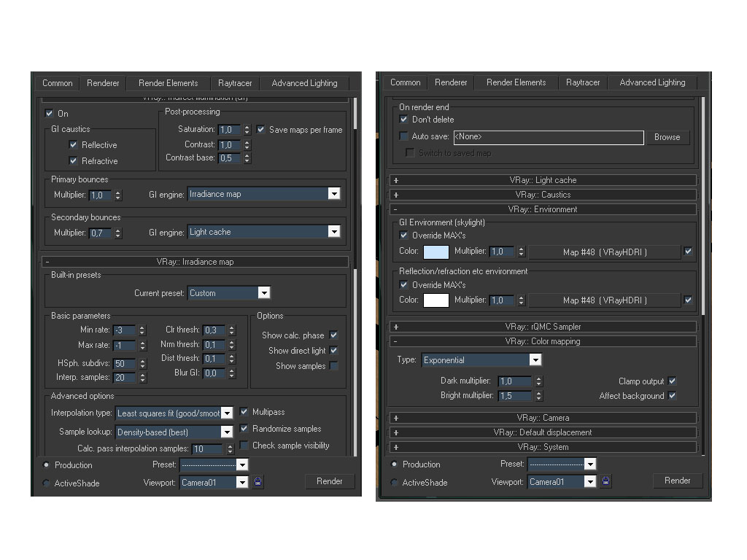Viewport: 747px width, 560px height.
Task: Click Render button in right dialog
Action: point(678,481)
